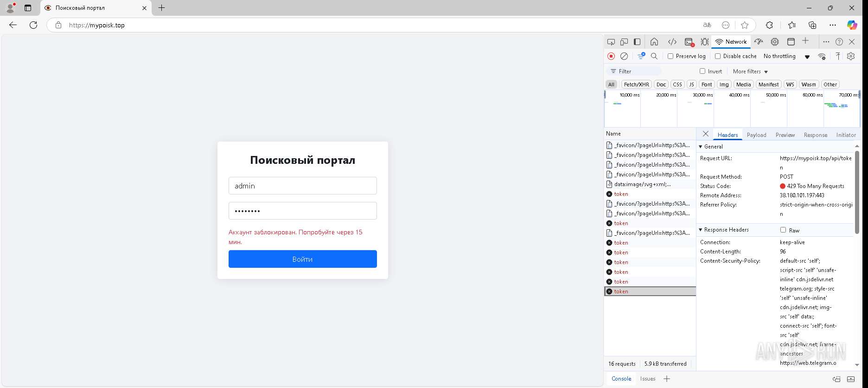Viewport: 868px width, 388px height.
Task: Open browser Extensions puzzle icon
Action: click(769, 25)
